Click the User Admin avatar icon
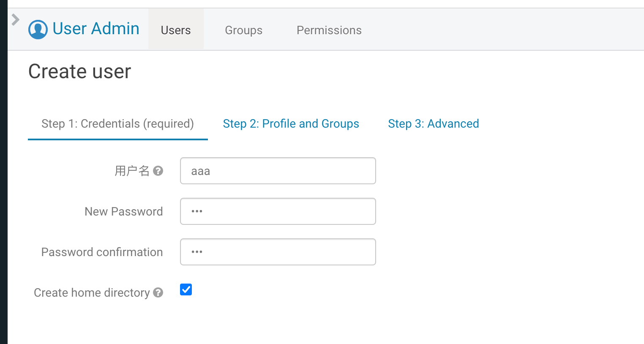This screenshot has height=344, width=644. pos(38,30)
